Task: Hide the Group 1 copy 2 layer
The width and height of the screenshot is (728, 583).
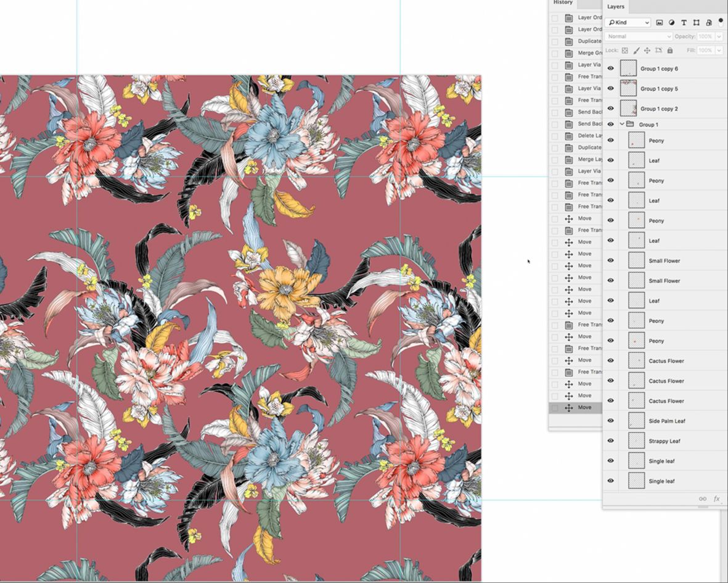Action: click(x=610, y=108)
